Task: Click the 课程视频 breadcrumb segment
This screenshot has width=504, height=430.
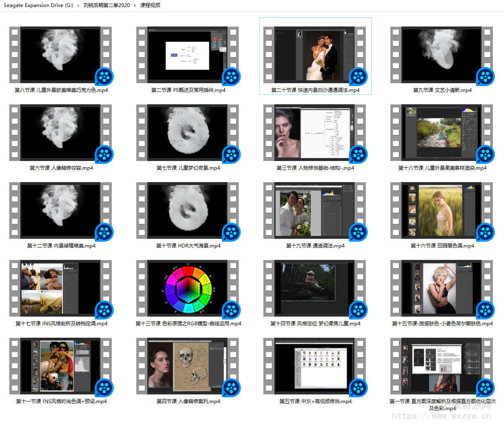Action: 150,5
